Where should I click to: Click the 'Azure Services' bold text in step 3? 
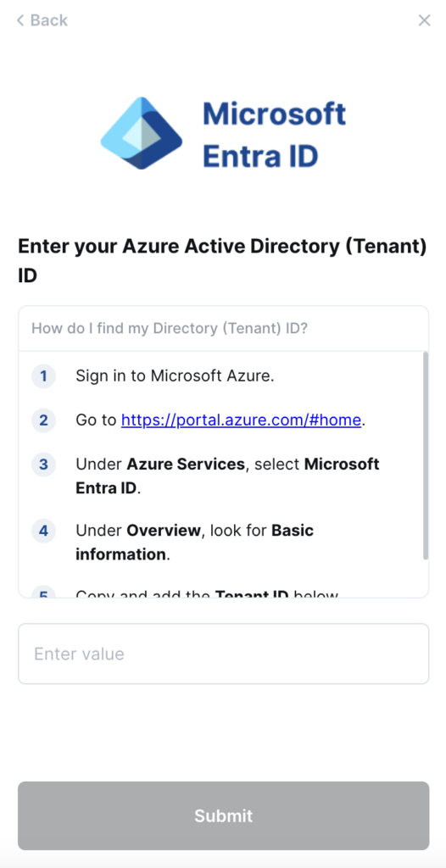coord(186,464)
